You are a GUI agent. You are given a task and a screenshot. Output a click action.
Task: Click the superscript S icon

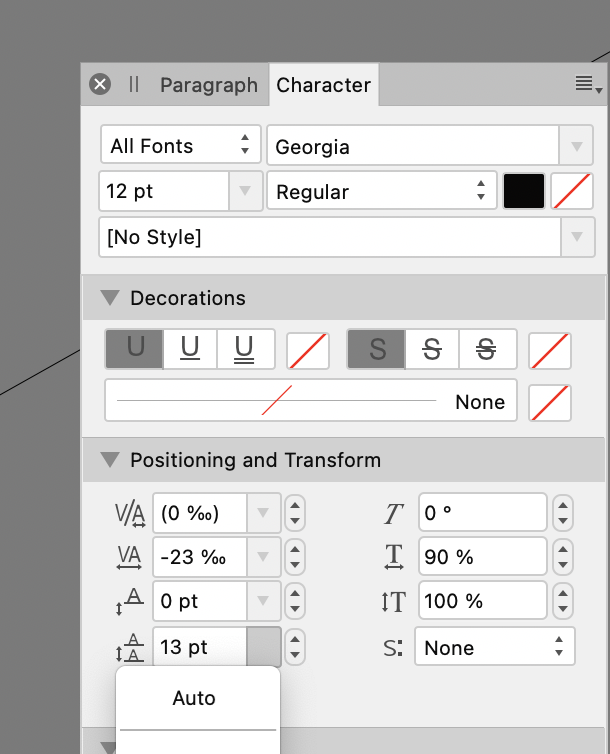coord(393,648)
